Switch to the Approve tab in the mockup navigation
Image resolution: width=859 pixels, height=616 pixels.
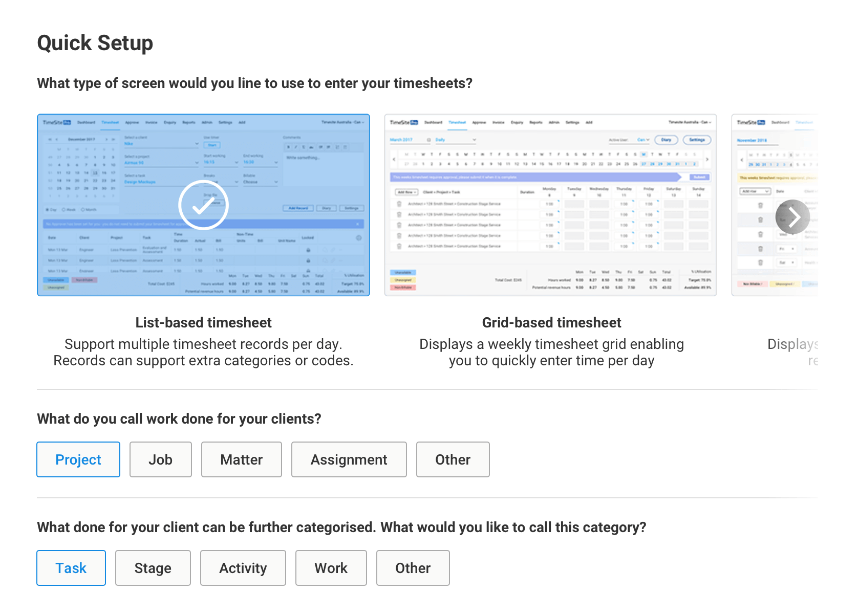132,122
